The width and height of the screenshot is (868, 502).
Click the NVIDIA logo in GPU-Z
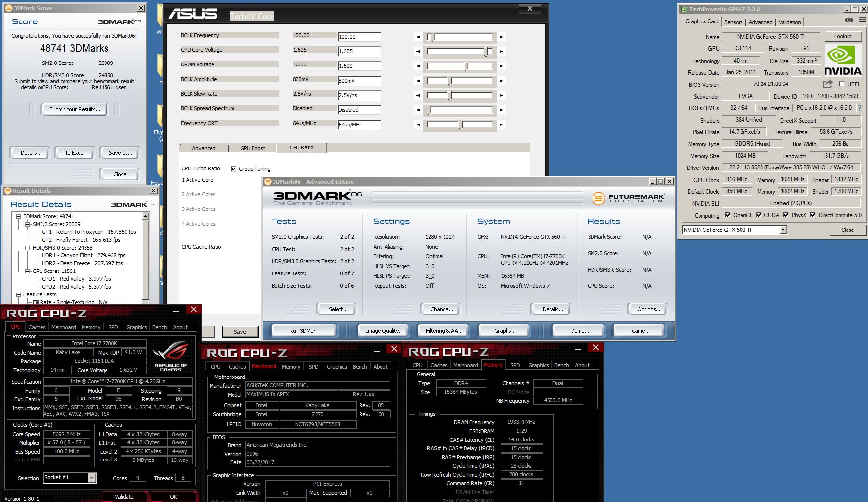843,60
